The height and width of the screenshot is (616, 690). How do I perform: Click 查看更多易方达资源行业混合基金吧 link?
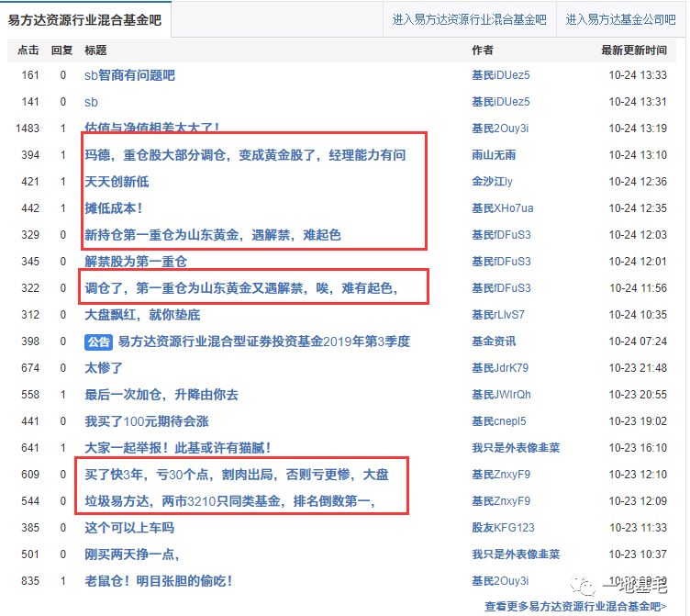575,606
